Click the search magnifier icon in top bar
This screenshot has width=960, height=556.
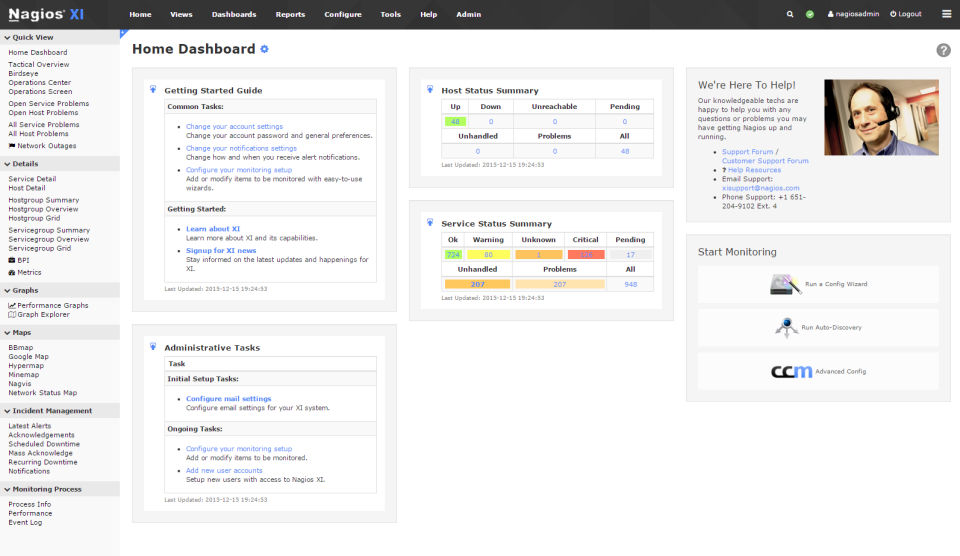click(x=790, y=14)
